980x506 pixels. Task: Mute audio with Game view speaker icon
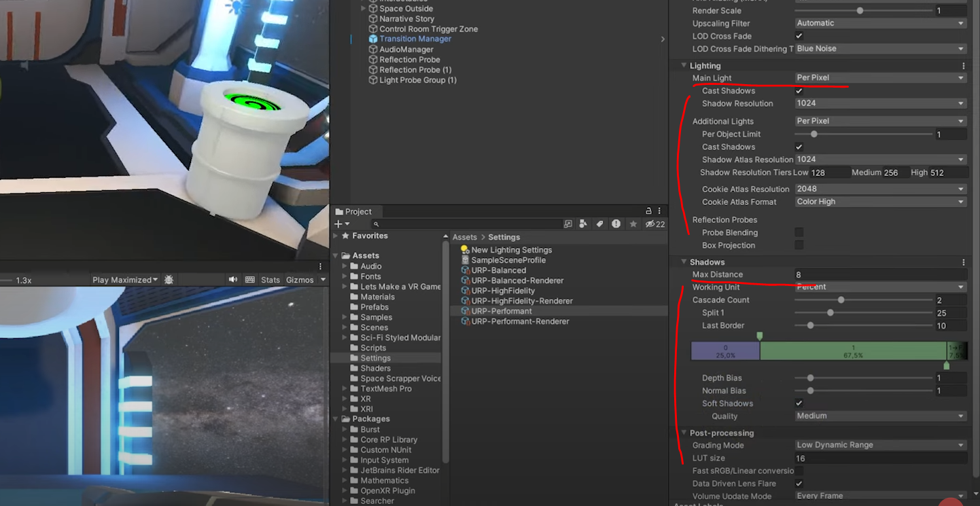(x=233, y=280)
